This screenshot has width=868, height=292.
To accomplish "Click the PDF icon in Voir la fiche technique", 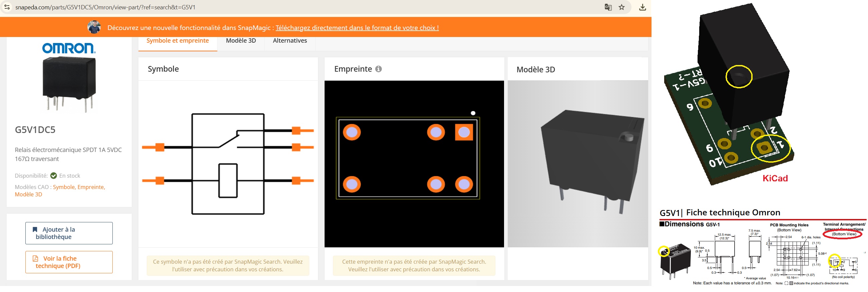I will [35, 259].
